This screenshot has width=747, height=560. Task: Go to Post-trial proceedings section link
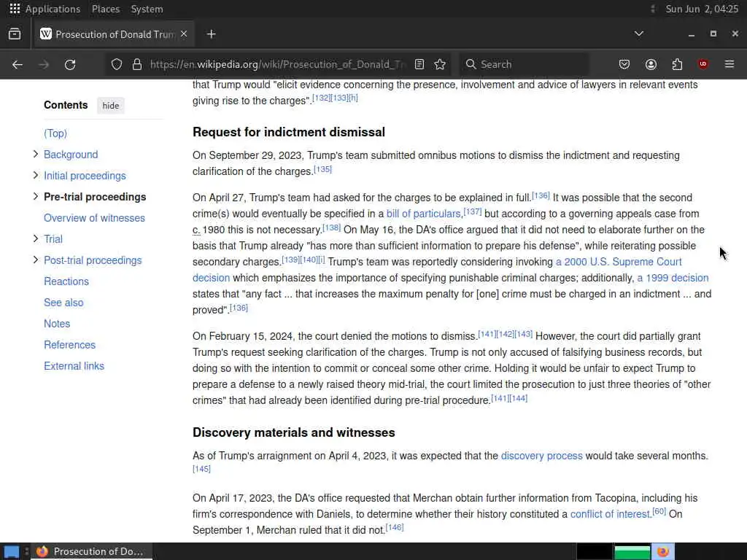point(93,260)
